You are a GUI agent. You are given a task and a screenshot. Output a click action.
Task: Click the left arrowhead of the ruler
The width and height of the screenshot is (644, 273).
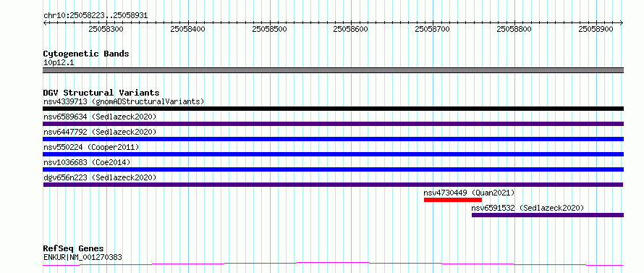coord(45,22)
